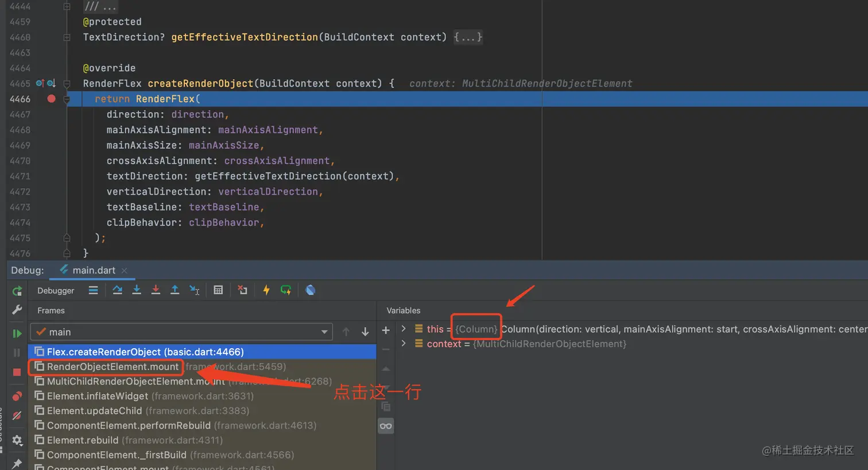Duplicate watch icon in Variables panel
Screen dimensions: 868x470
pyautogui.click(x=386, y=407)
